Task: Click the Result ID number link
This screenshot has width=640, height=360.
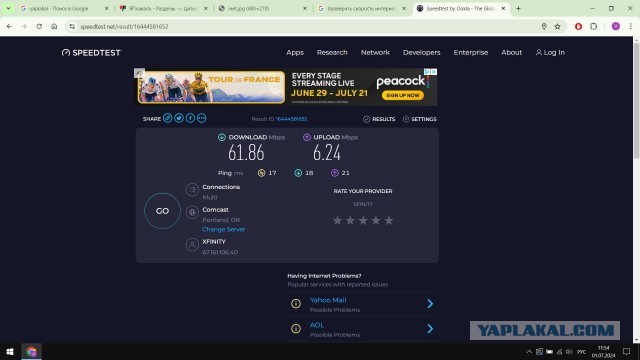Action: click(291, 119)
